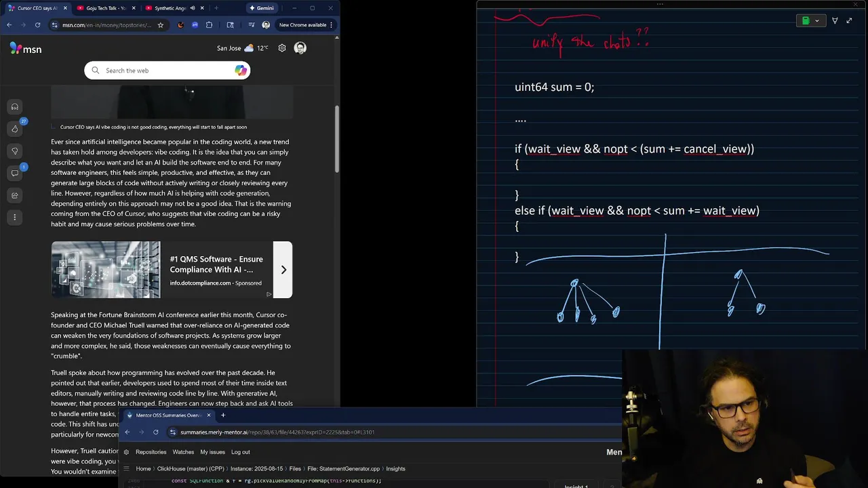Close the Goju Tech Talk tab
Viewport: 868px width, 488px height.
(134, 8)
